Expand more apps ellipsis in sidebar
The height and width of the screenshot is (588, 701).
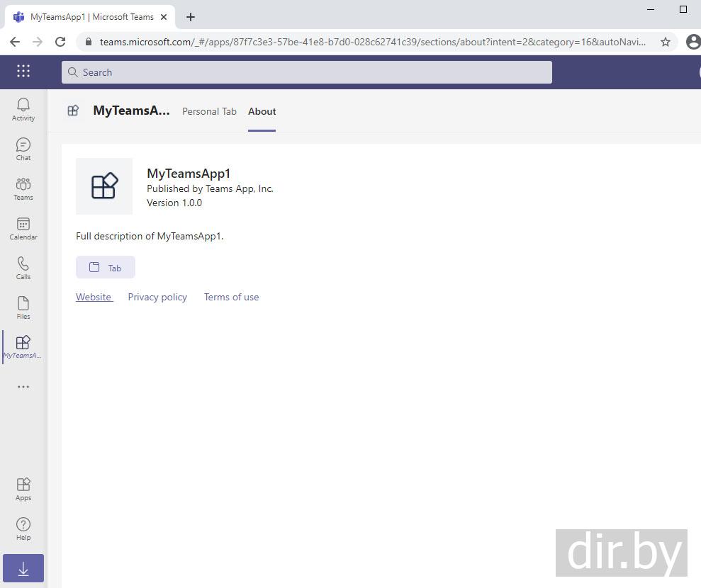(x=23, y=387)
